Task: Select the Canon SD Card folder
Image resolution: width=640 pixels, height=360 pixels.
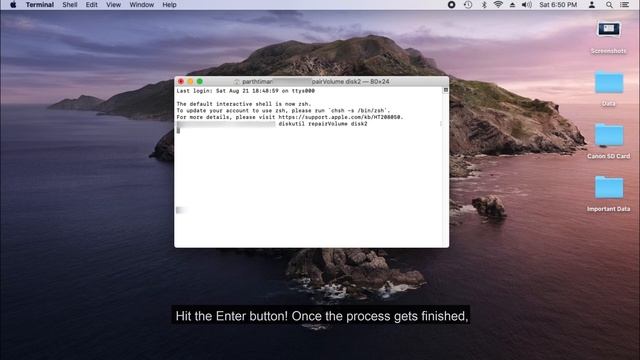Action: pyautogui.click(x=609, y=141)
